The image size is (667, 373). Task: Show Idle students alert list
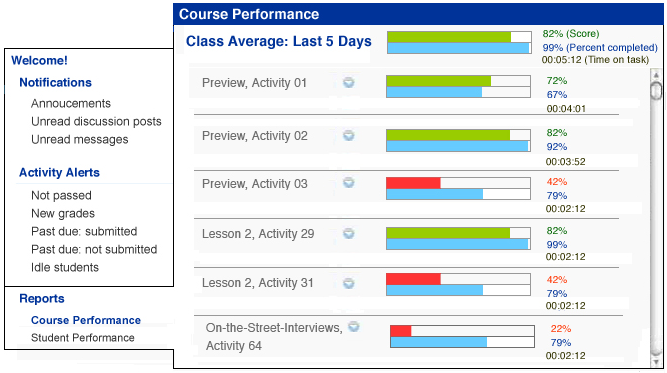[65, 267]
